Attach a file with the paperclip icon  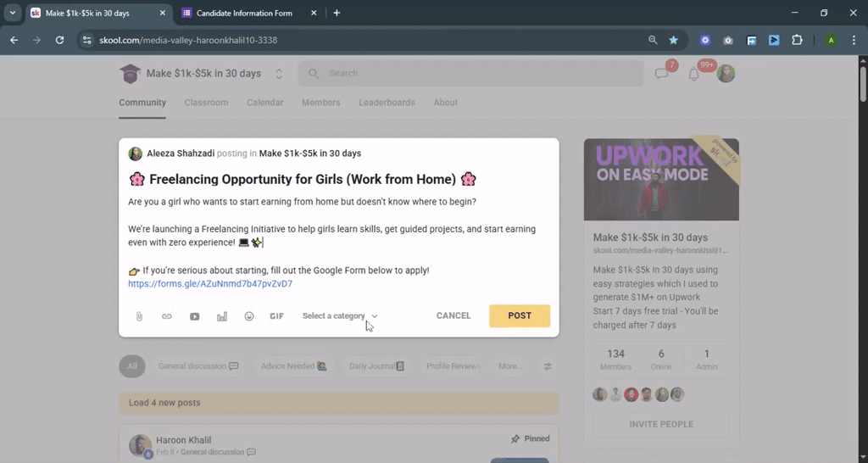coord(139,316)
